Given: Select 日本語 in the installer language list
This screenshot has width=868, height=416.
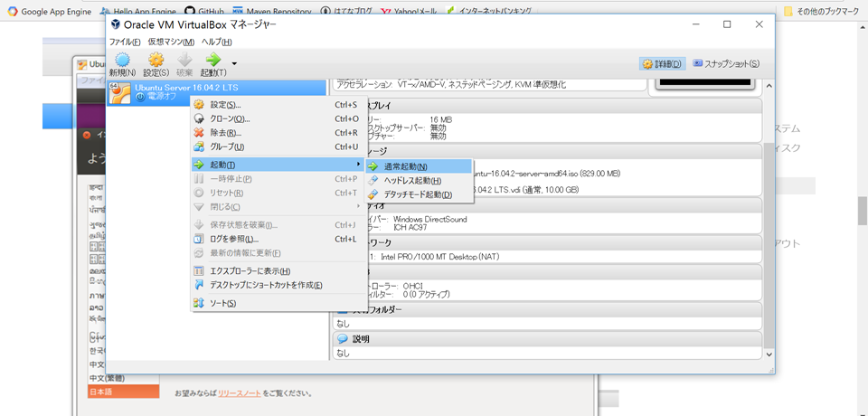Looking at the screenshot, I should click(124, 392).
